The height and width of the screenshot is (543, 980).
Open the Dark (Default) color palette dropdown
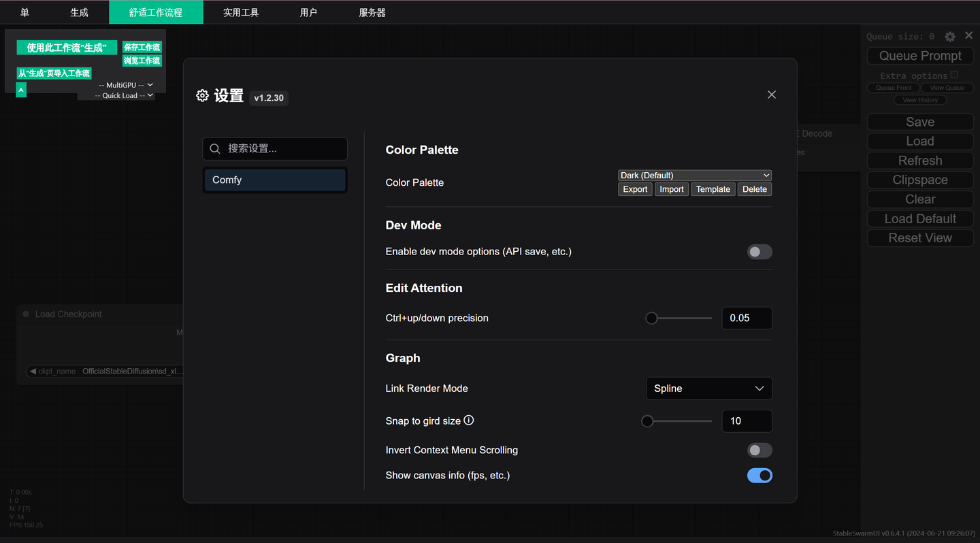coord(694,176)
